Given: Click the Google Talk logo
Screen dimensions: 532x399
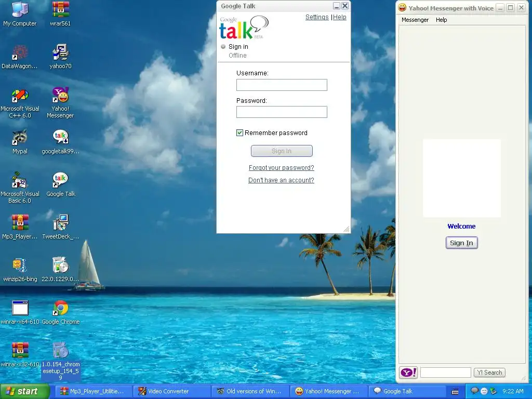Looking at the screenshot, I should click(244, 28).
